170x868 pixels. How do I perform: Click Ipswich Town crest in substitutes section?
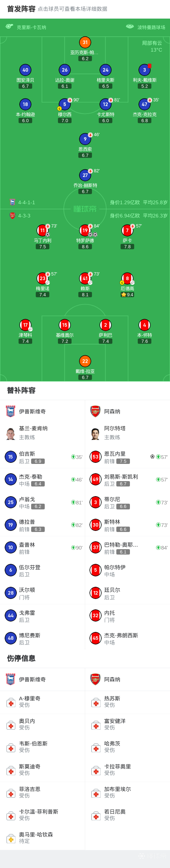pos(11,411)
